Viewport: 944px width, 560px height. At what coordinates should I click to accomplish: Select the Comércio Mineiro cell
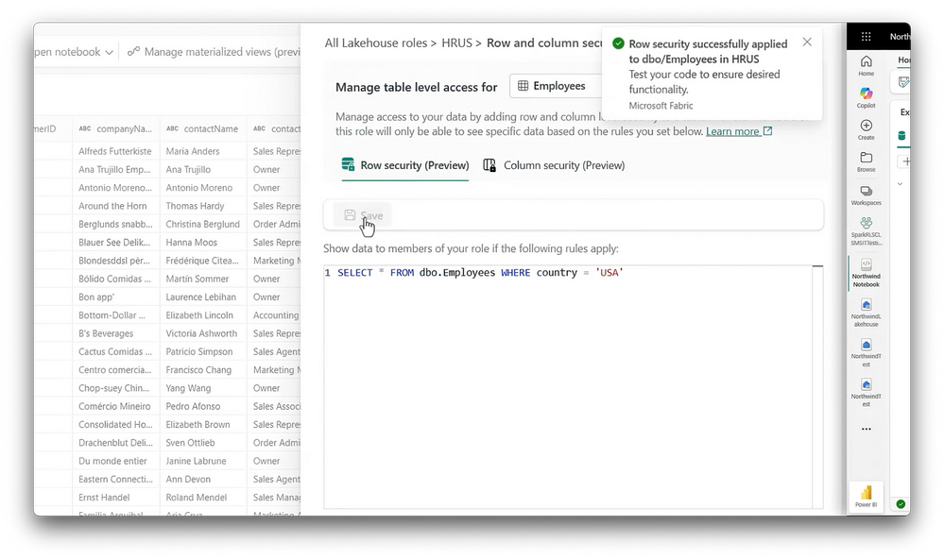[x=114, y=406]
